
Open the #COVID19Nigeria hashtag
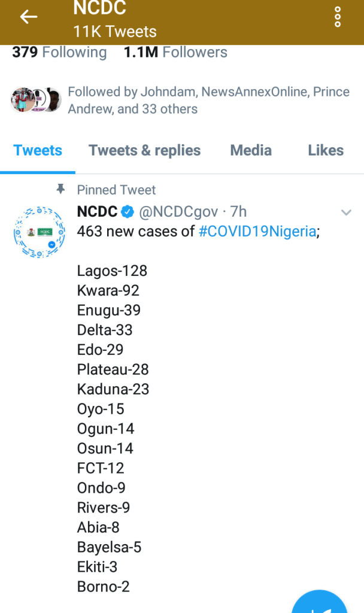tap(257, 232)
